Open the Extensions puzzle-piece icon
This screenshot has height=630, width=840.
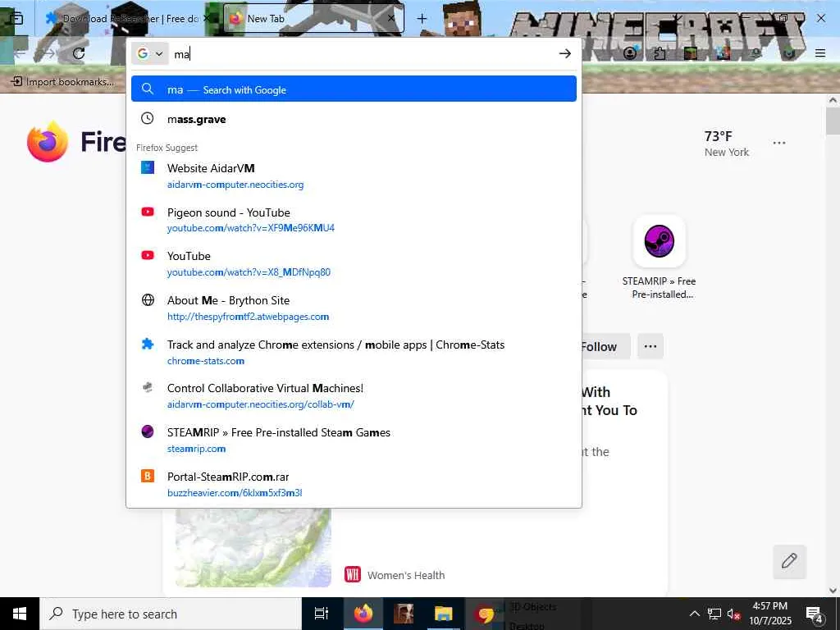point(660,53)
